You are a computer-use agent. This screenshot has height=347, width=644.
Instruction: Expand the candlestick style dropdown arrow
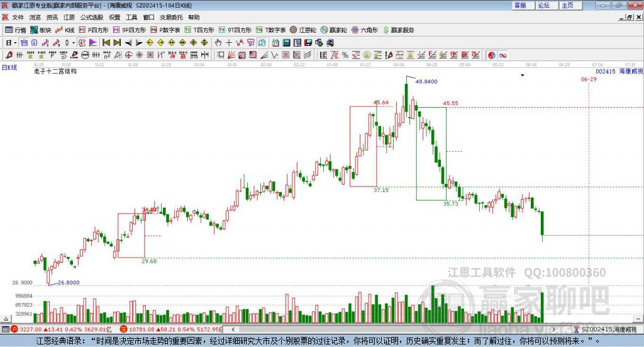coord(74,43)
